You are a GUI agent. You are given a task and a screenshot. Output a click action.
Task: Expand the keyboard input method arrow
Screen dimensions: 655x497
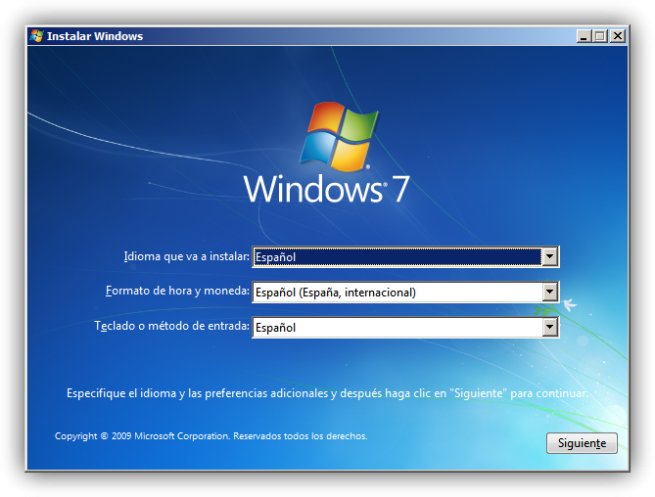(550, 327)
